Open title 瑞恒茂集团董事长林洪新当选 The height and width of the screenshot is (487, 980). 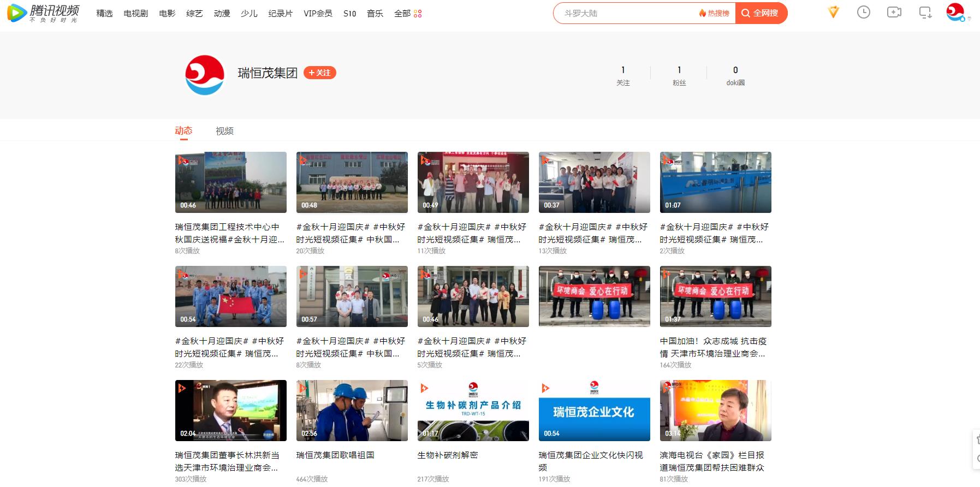(x=227, y=461)
